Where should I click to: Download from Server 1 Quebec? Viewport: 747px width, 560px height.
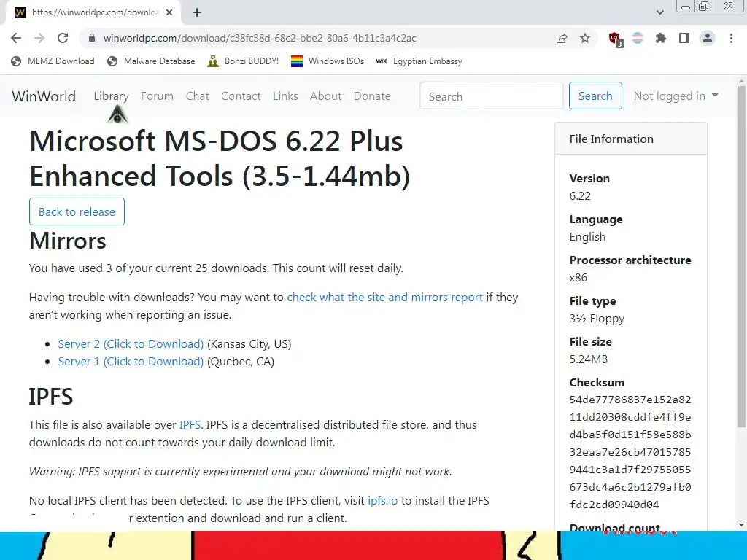(131, 362)
